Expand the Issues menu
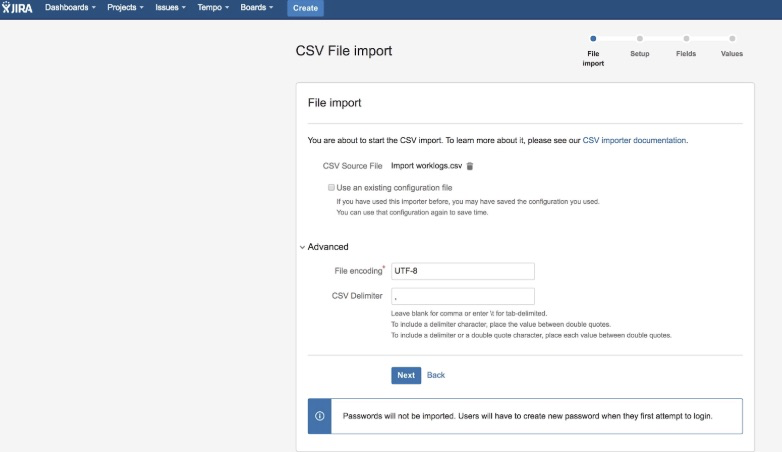The width and height of the screenshot is (782, 452). 170,8
